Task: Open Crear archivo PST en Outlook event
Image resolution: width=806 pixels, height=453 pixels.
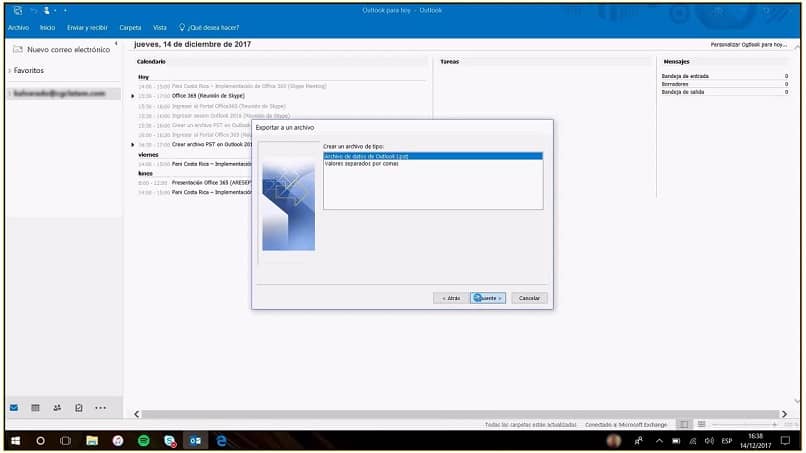Action: click(x=212, y=144)
